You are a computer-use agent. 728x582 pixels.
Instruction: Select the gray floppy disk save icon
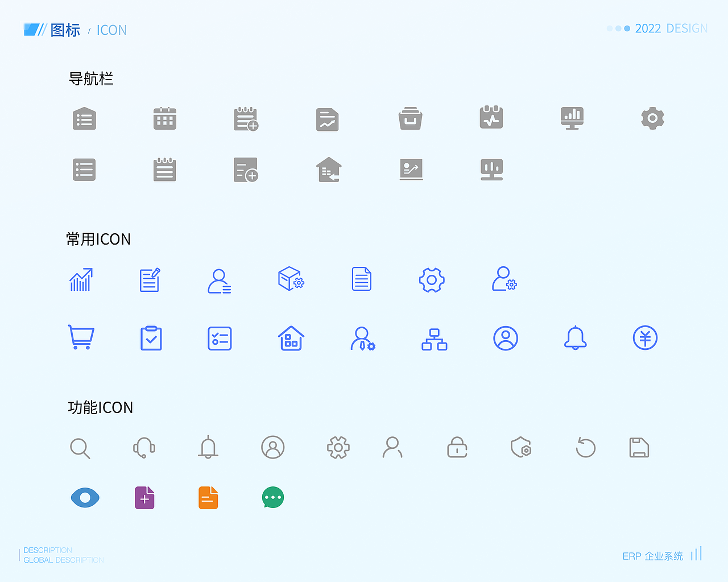[639, 448]
